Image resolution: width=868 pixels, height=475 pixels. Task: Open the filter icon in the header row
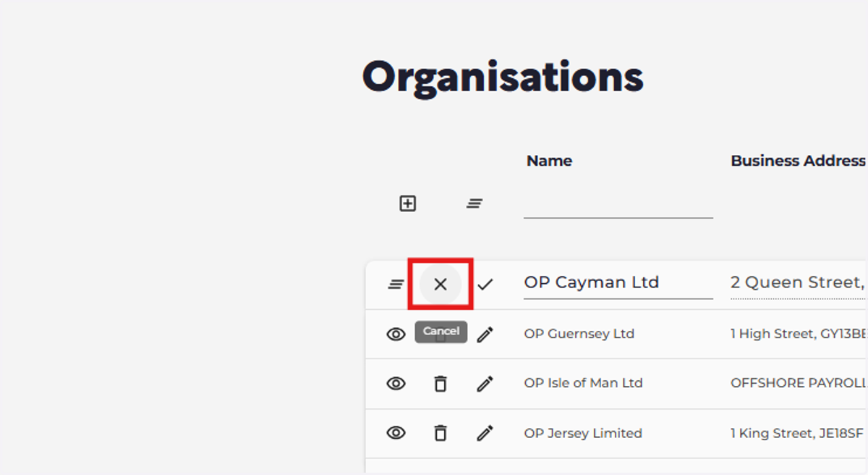pyautogui.click(x=475, y=203)
